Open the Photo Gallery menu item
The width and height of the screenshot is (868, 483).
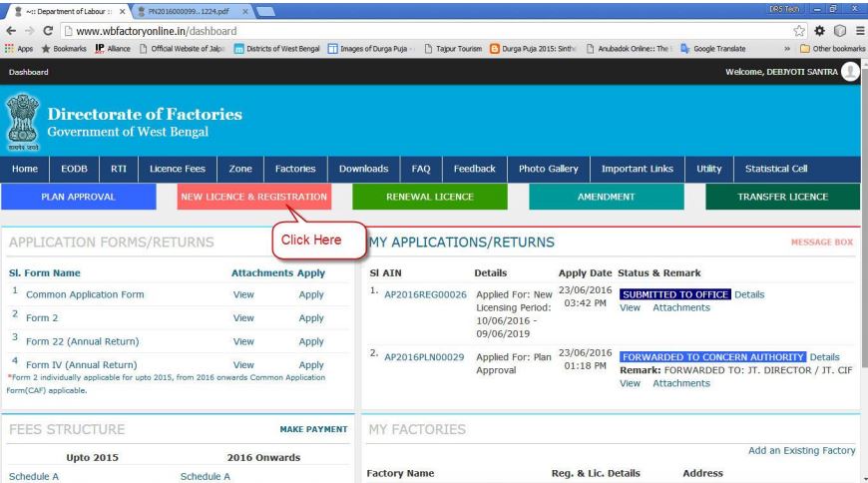(548, 169)
